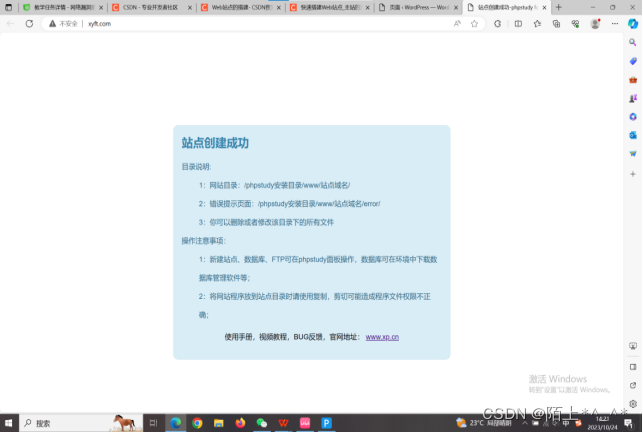The height and width of the screenshot is (432, 643).
Task: Open WeChat from the taskbar
Action: pyautogui.click(x=262, y=423)
